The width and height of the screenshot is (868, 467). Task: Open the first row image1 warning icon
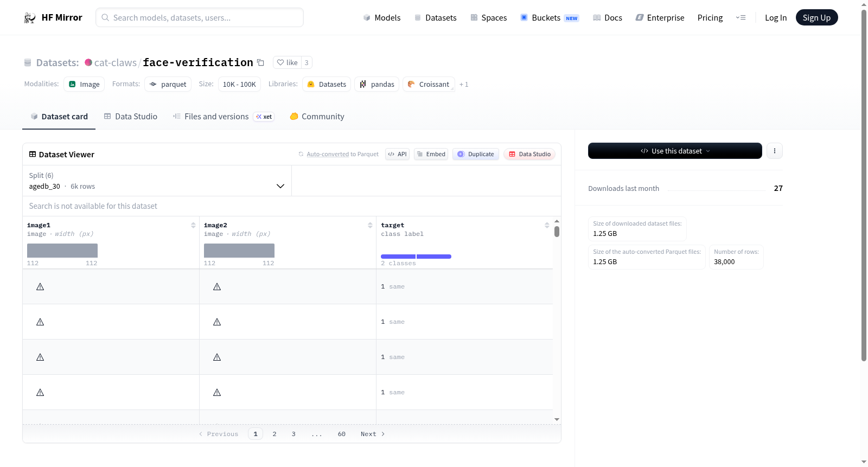pyautogui.click(x=40, y=286)
